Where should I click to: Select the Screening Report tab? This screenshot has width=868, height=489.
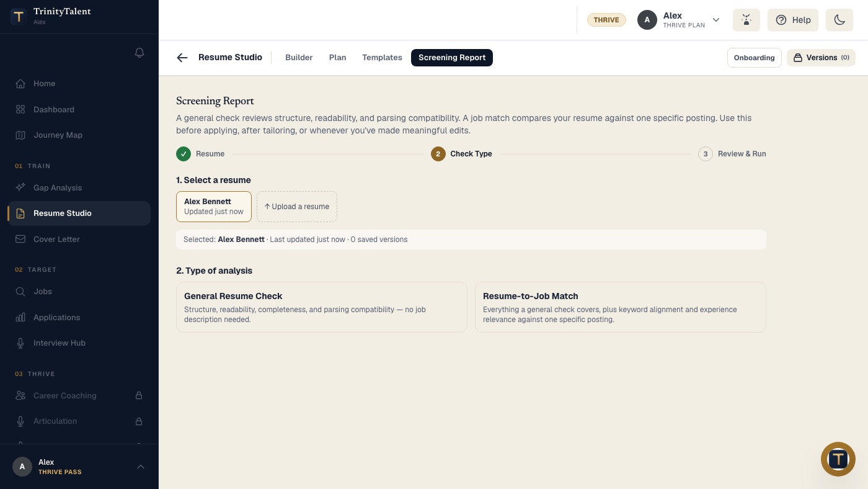point(452,58)
